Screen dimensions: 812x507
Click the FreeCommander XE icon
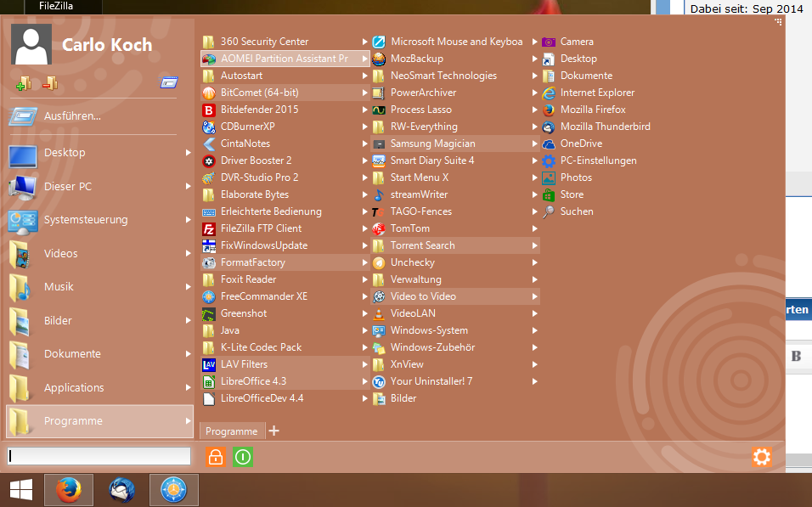[209, 296]
